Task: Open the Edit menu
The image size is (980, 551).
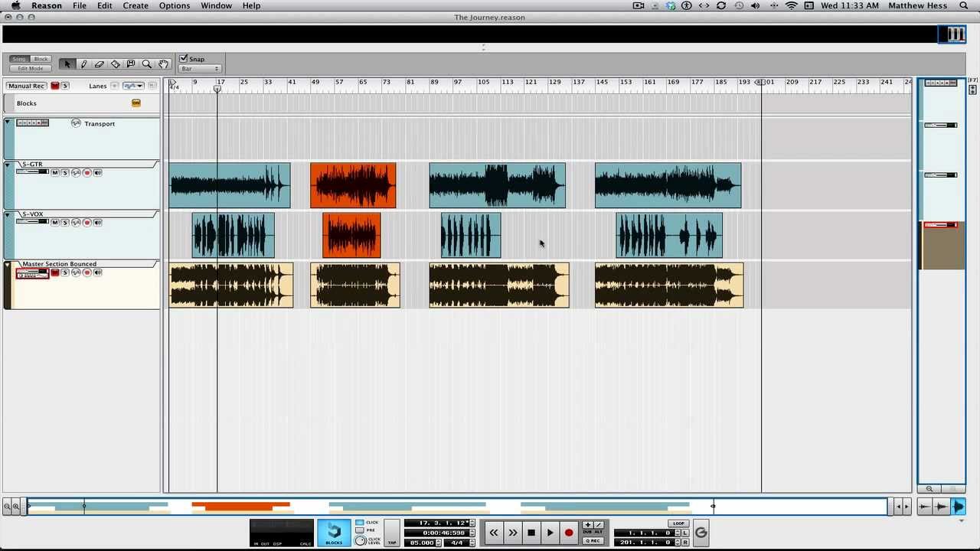Action: click(x=105, y=5)
